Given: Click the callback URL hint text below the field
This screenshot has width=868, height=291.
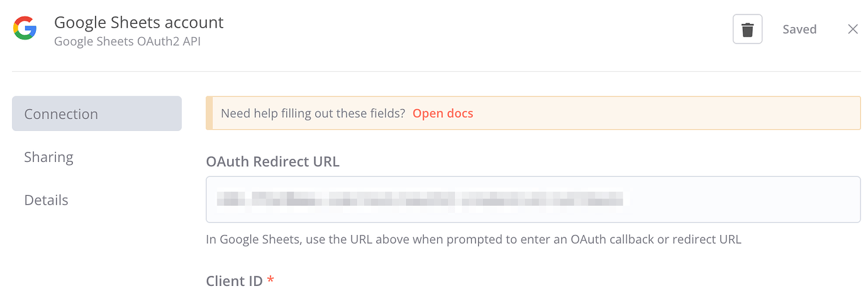Looking at the screenshot, I should [474, 239].
